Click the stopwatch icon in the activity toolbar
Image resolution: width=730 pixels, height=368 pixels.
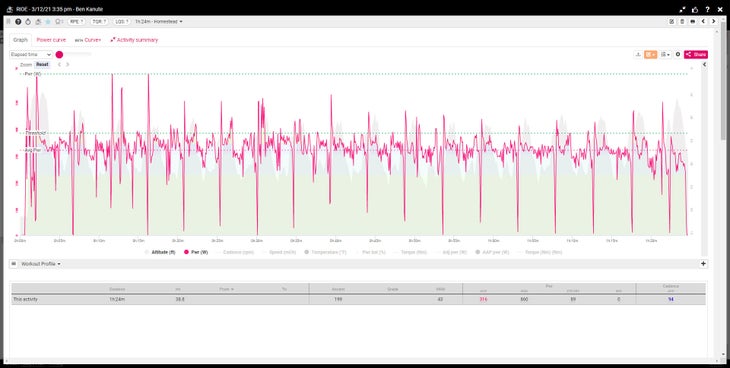(x=28, y=21)
